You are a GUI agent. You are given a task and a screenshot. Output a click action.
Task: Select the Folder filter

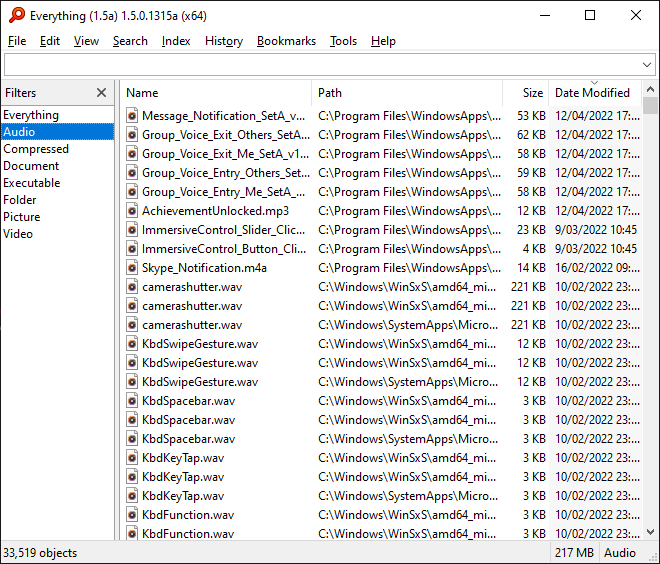pyautogui.click(x=57, y=200)
